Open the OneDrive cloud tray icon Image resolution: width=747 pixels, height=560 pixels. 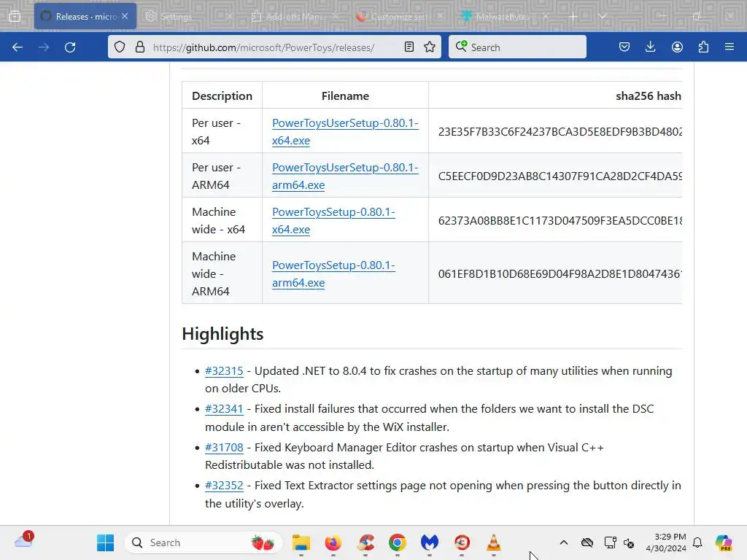tap(587, 542)
